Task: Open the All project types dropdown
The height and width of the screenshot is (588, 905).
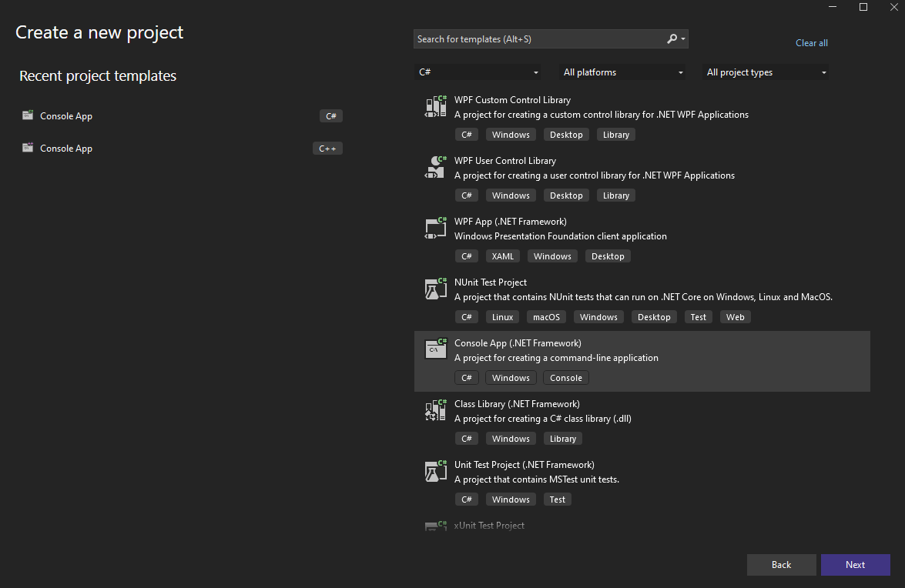Action: click(x=766, y=72)
